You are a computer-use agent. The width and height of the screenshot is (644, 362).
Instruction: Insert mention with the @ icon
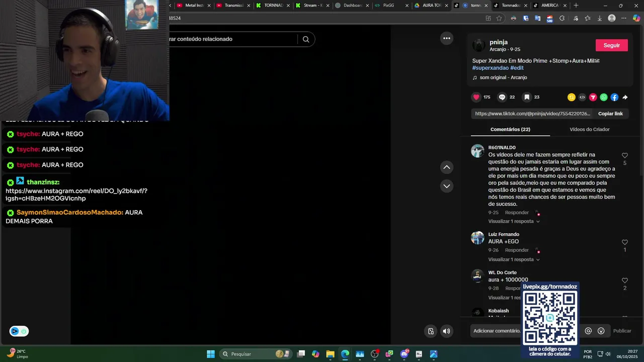(x=588, y=331)
